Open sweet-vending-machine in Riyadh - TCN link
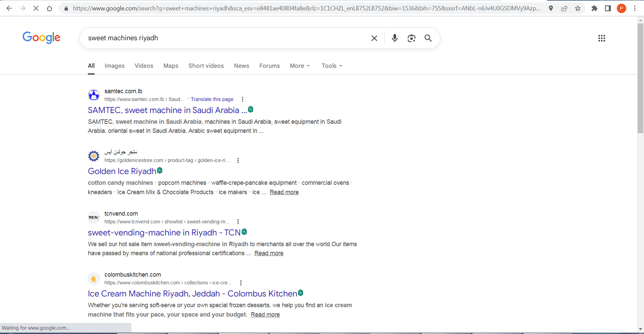The width and height of the screenshot is (644, 334). click(x=164, y=233)
